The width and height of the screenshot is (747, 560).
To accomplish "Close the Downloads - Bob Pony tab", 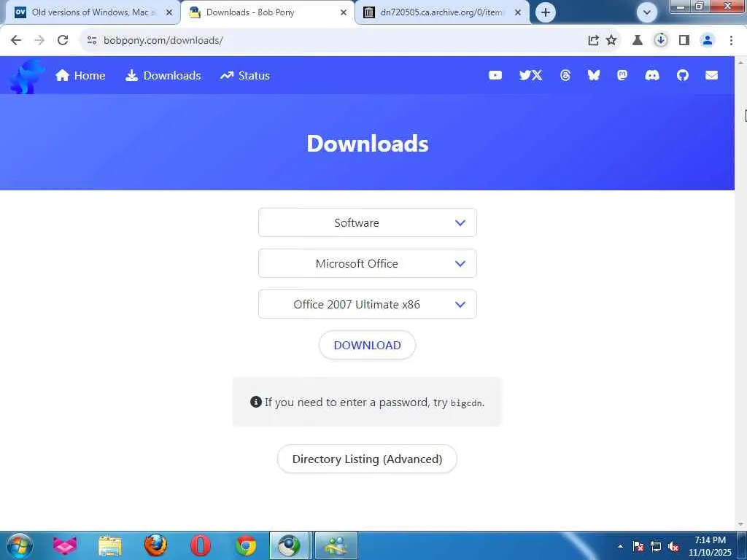I will coord(343,12).
